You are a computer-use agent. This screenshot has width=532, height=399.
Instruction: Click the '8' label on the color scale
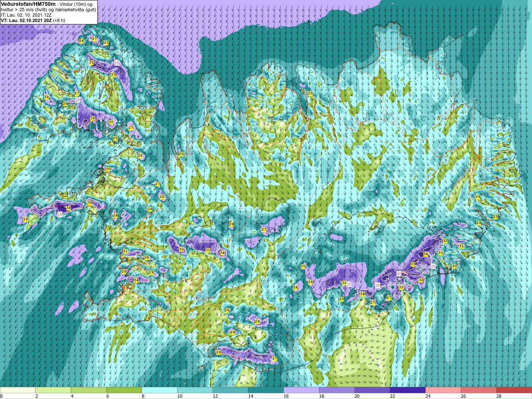(143, 396)
